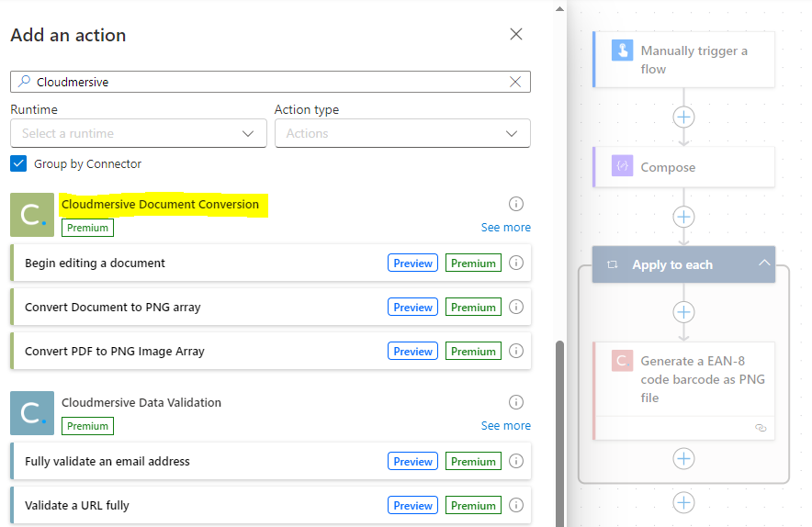Image resolution: width=812 pixels, height=527 pixels.
Task: Add a step below Apply to each loop
Action: 683,502
